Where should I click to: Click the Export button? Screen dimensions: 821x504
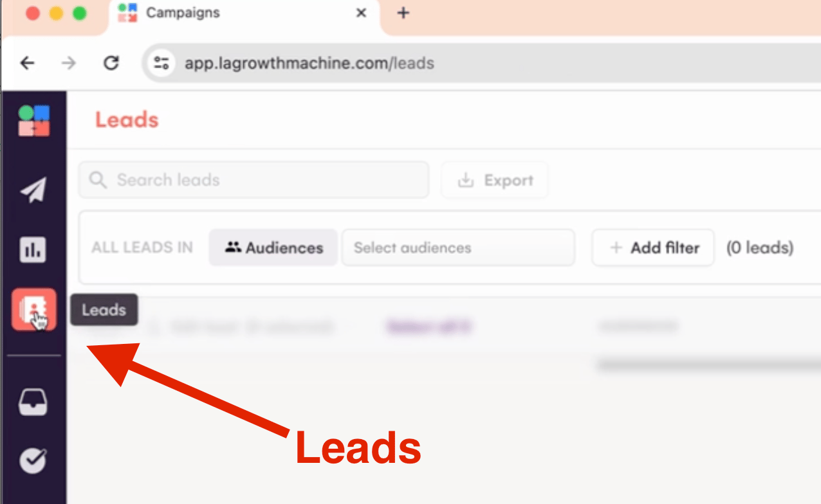coord(495,181)
